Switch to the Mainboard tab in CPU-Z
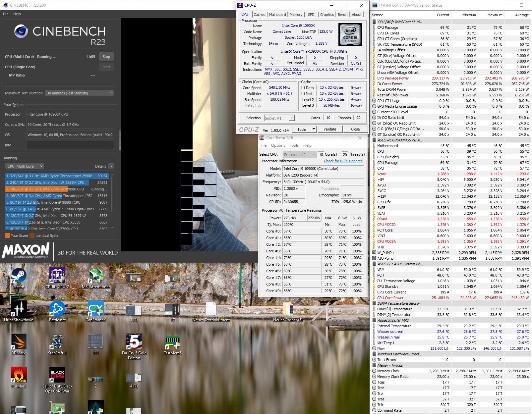The image size is (532, 414). pos(277,15)
